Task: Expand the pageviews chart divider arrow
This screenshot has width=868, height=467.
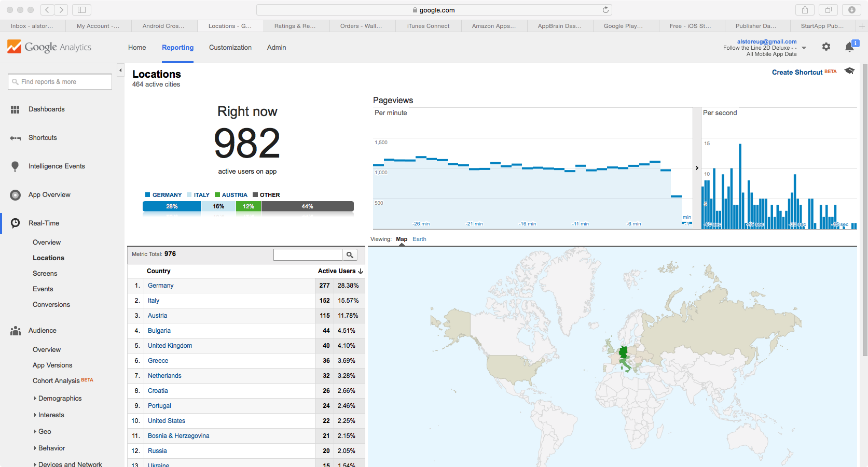Action: (x=697, y=168)
